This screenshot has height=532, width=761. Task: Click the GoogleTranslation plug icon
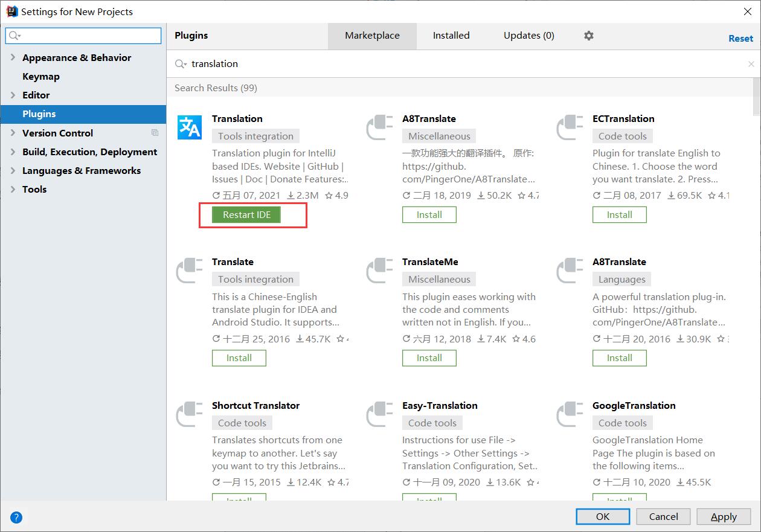(x=570, y=414)
